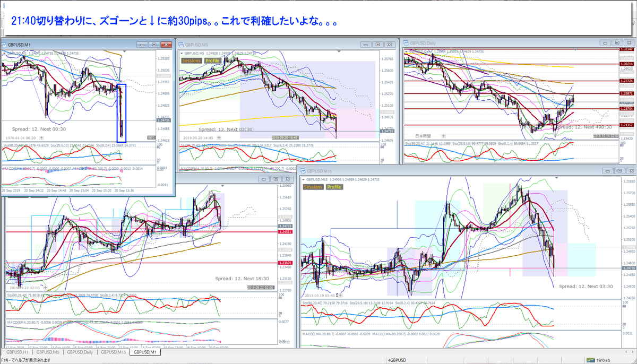Click the Sessions button in M5 chart
Image resolution: width=637 pixels, height=364 pixels.
point(191,60)
